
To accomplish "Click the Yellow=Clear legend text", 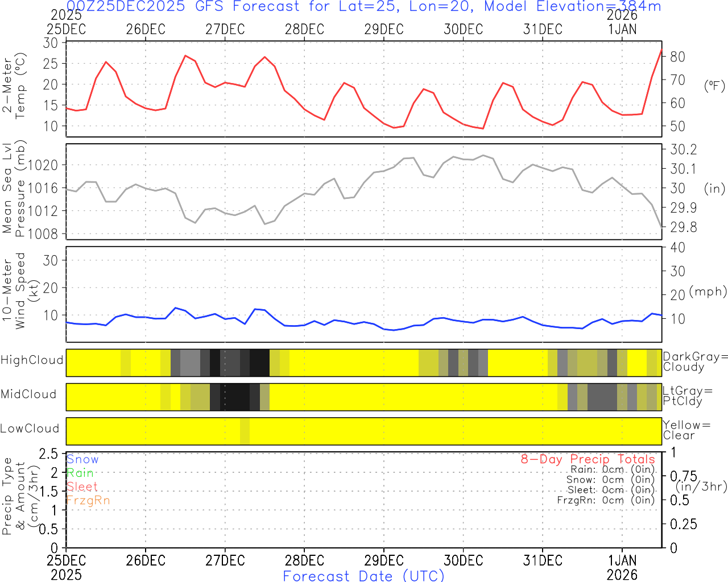I will point(686,430).
